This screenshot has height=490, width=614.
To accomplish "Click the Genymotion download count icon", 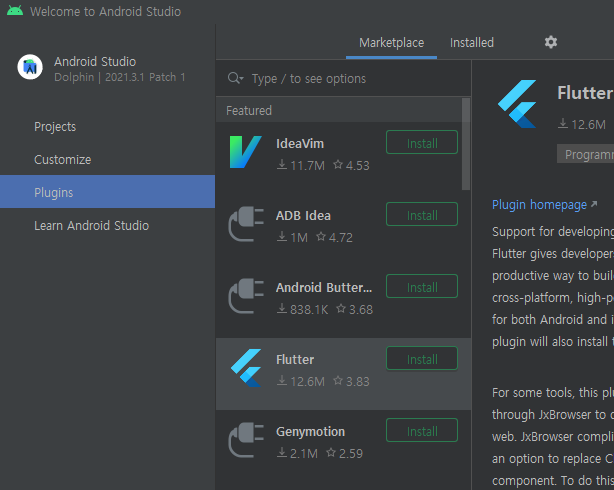I will [x=282, y=453].
